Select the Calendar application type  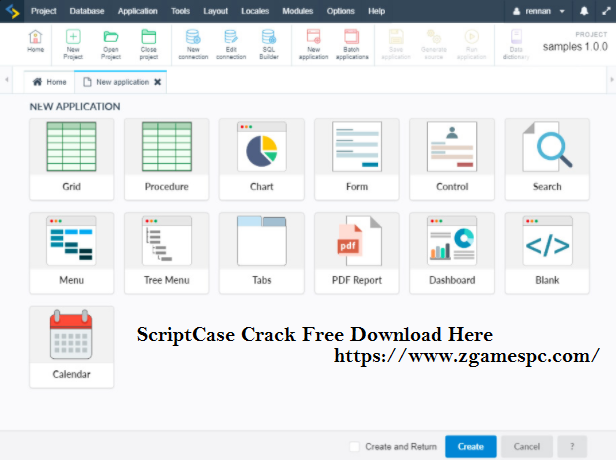[x=72, y=347]
